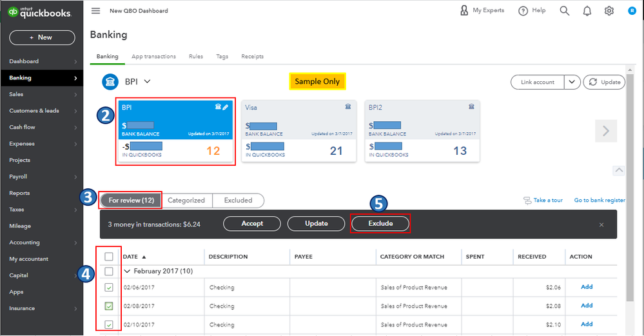Image resolution: width=644 pixels, height=336 pixels.
Task: Show next bank account cards
Action: tap(606, 131)
